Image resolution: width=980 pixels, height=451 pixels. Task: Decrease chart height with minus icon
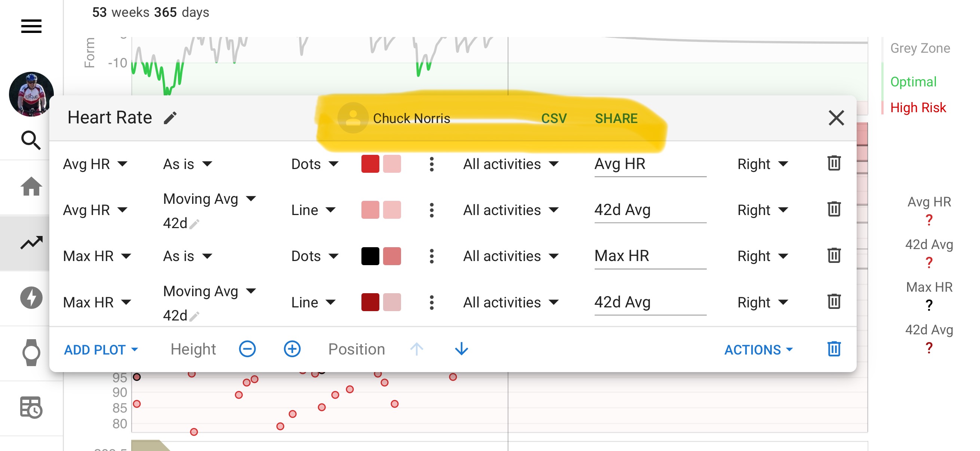(x=247, y=349)
